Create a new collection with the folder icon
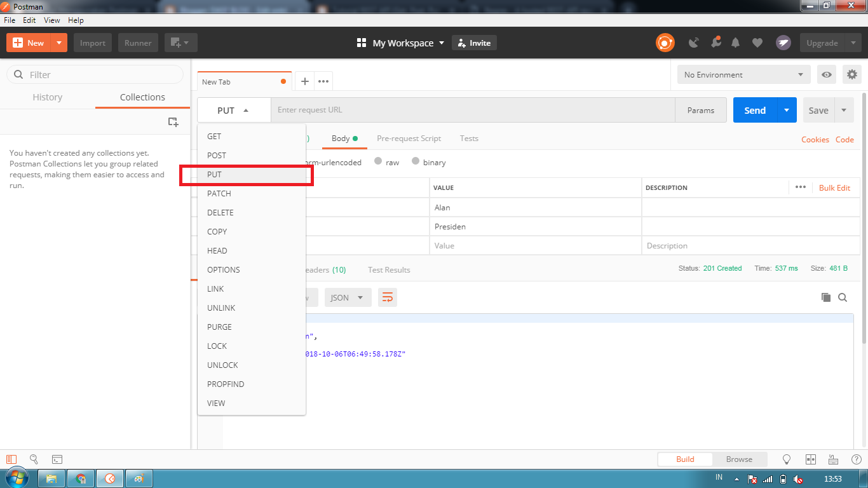 (173, 121)
